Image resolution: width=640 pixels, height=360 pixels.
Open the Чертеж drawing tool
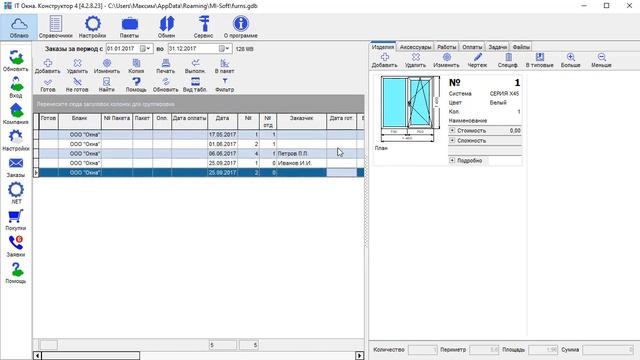478,60
